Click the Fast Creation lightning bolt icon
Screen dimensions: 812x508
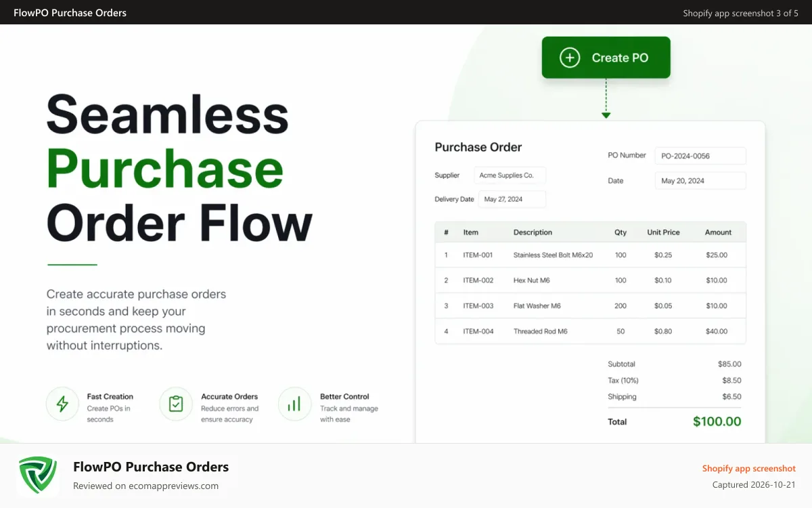62,404
